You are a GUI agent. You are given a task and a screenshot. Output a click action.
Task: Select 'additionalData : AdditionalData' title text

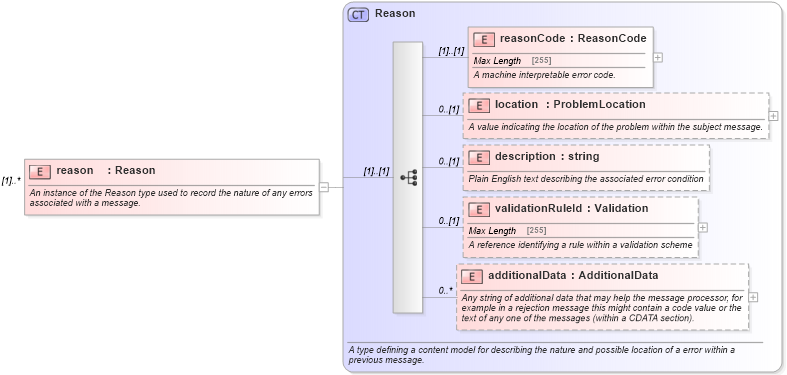pyautogui.click(x=573, y=275)
